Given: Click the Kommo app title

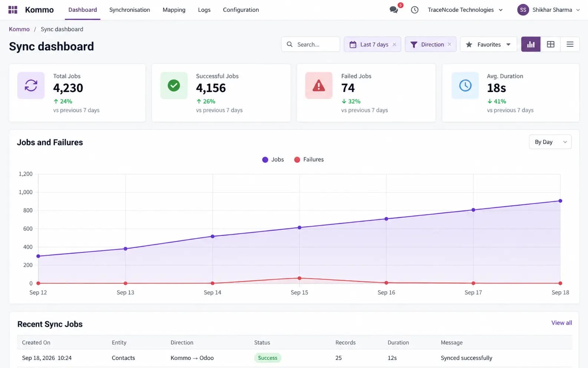Looking at the screenshot, I should click(x=39, y=10).
